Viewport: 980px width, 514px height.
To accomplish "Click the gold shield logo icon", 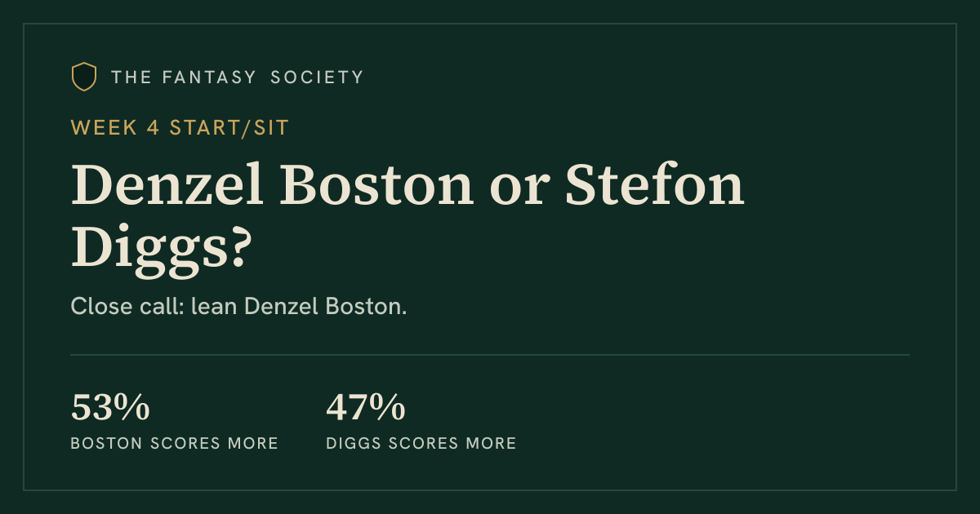I will tap(84, 77).
